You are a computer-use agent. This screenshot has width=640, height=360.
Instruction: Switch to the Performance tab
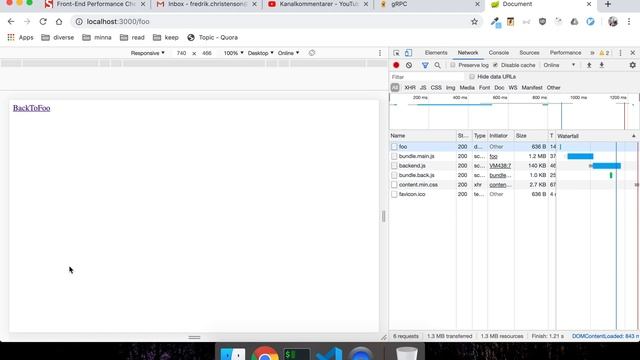(x=565, y=53)
